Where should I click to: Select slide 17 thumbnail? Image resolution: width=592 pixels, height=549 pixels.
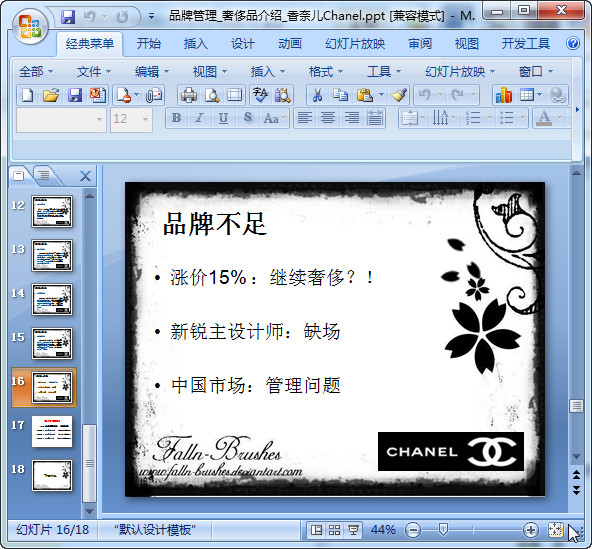pos(52,432)
